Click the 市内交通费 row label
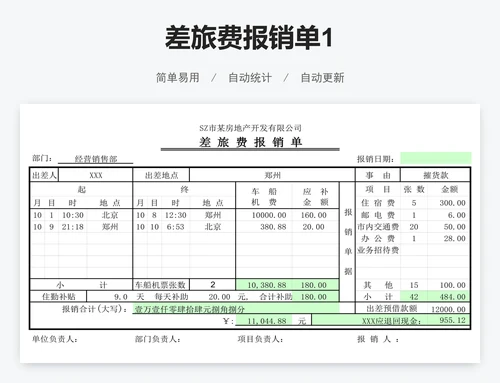This screenshot has width=500, height=383. coord(378,227)
